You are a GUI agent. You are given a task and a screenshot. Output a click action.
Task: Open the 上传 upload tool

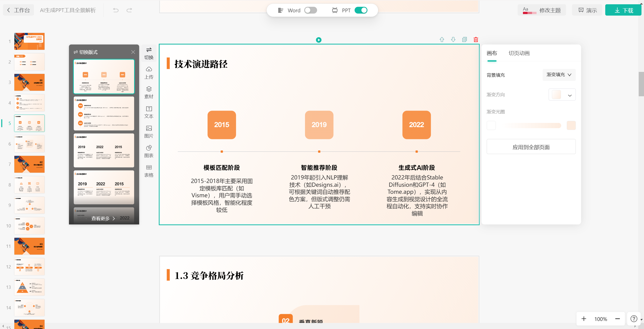coord(149,73)
